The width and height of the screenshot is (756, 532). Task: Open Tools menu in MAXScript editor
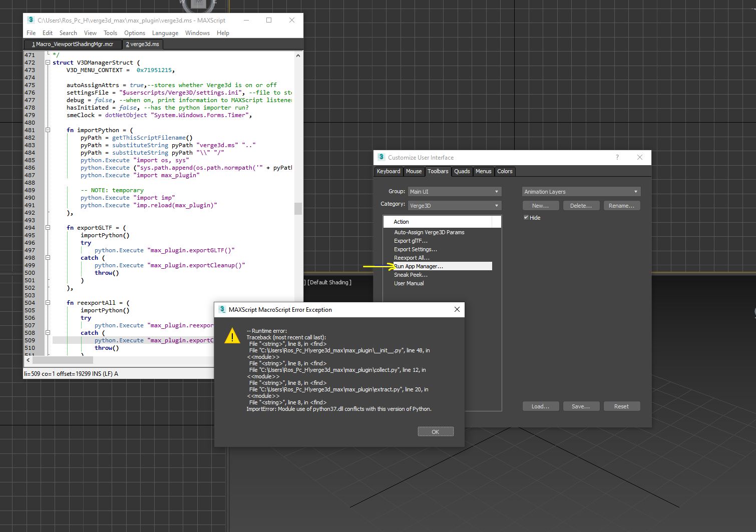click(x=110, y=33)
